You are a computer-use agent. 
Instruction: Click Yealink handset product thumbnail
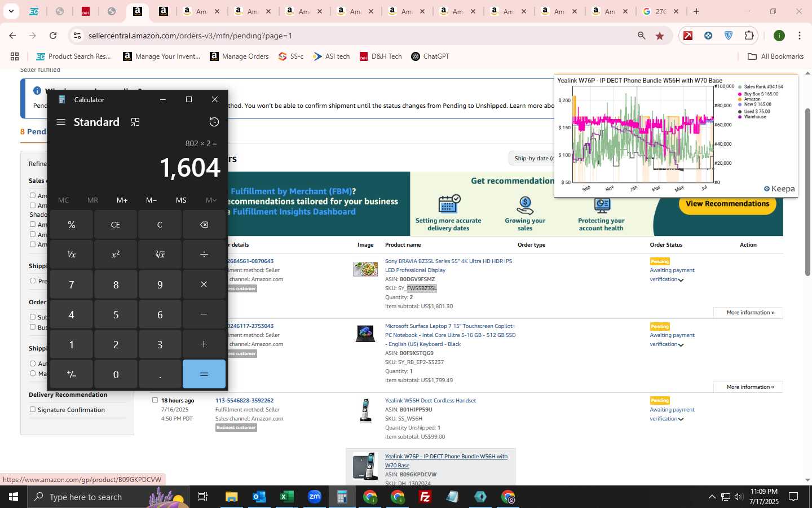point(365,410)
